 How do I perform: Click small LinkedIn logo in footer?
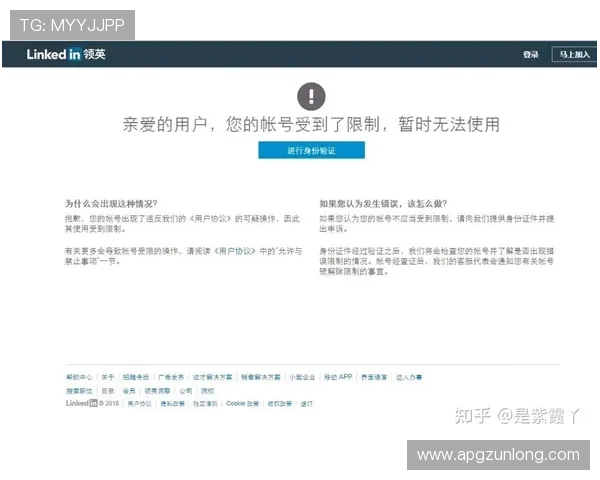[82, 403]
